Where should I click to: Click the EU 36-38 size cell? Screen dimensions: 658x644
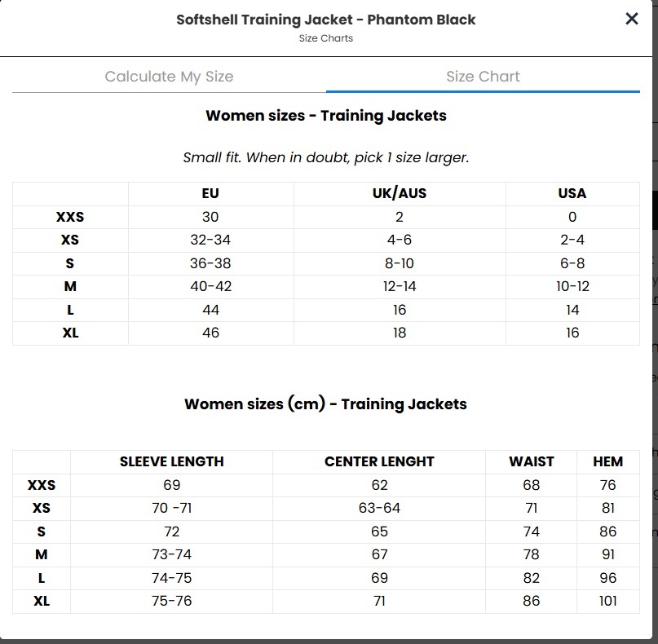pyautogui.click(x=210, y=263)
